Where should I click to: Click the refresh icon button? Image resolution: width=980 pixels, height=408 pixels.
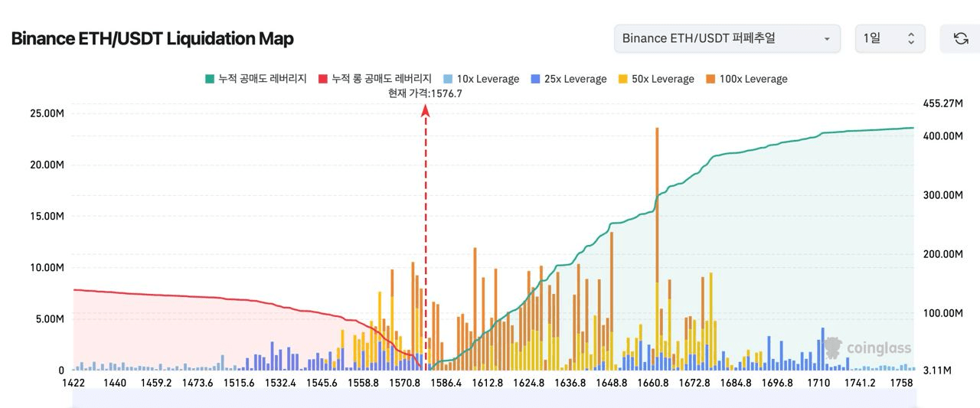tap(960, 38)
